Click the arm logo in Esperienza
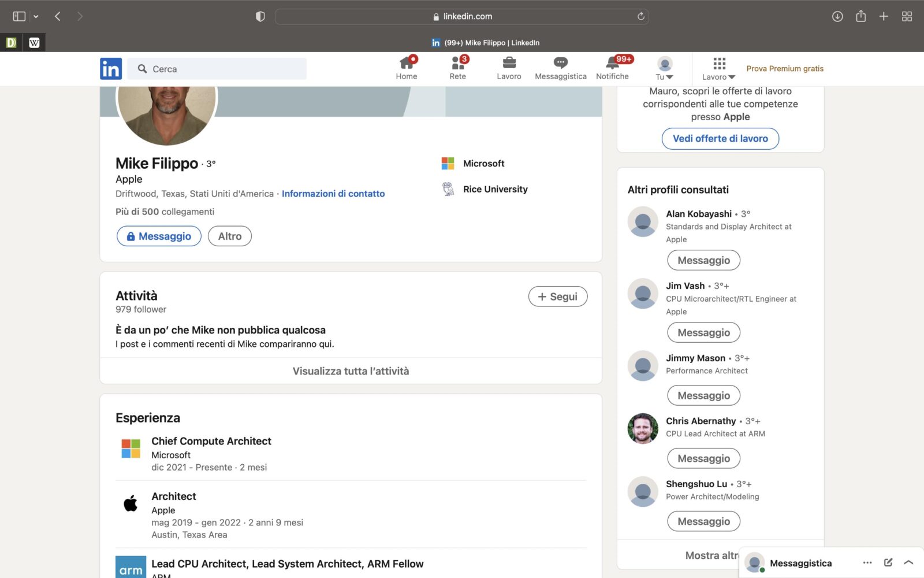Image resolution: width=924 pixels, height=578 pixels. pyautogui.click(x=131, y=567)
